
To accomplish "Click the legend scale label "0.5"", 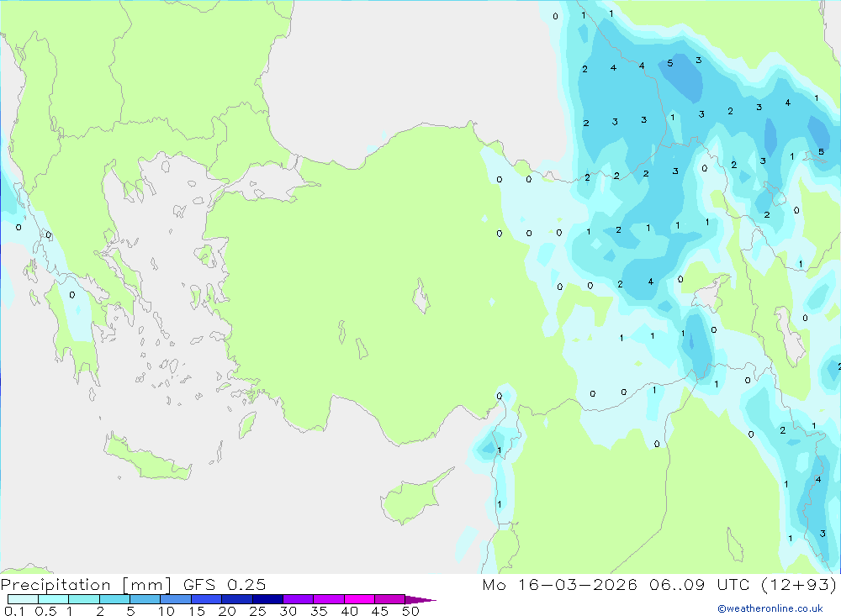I will (45, 611).
